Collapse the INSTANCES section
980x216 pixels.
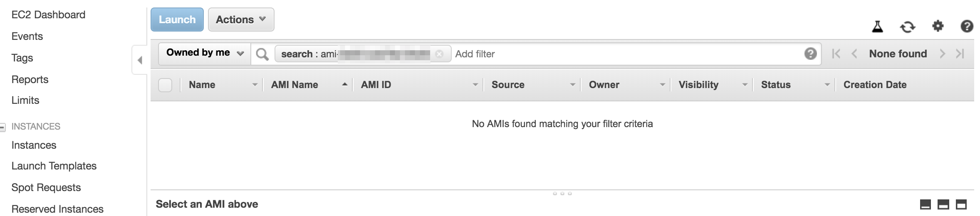coord(2,127)
